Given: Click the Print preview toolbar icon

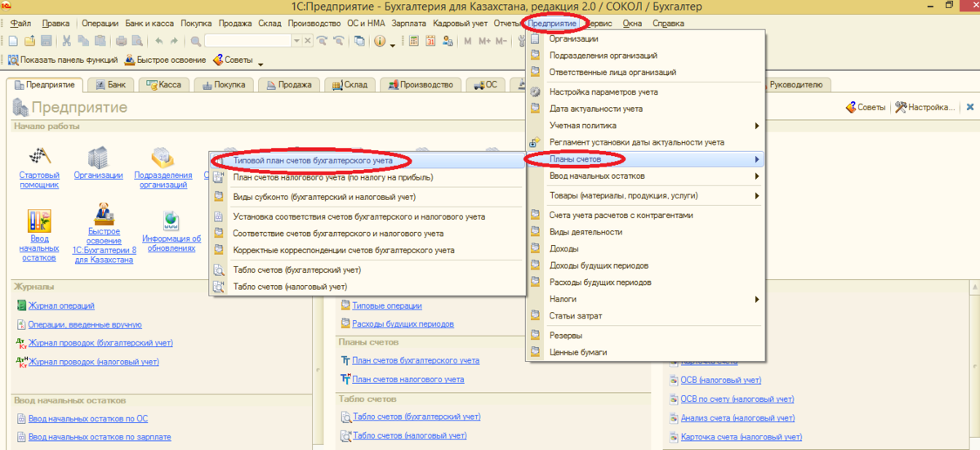Looking at the screenshot, I should point(137,41).
